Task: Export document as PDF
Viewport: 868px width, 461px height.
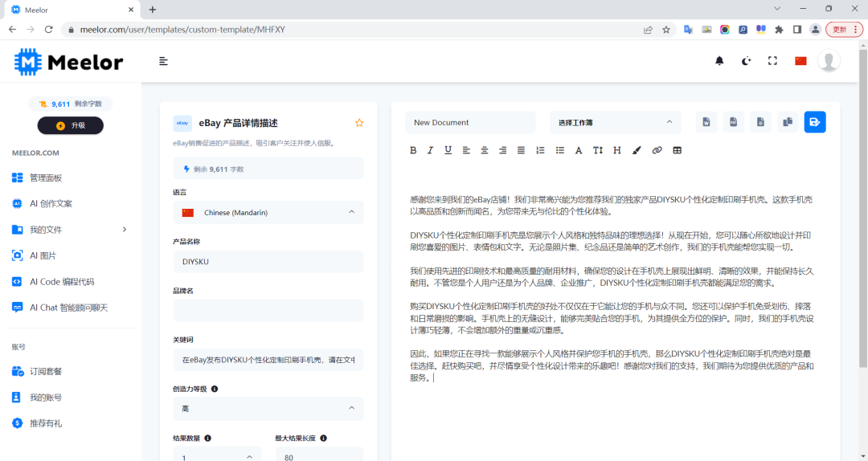Action: pyautogui.click(x=734, y=122)
